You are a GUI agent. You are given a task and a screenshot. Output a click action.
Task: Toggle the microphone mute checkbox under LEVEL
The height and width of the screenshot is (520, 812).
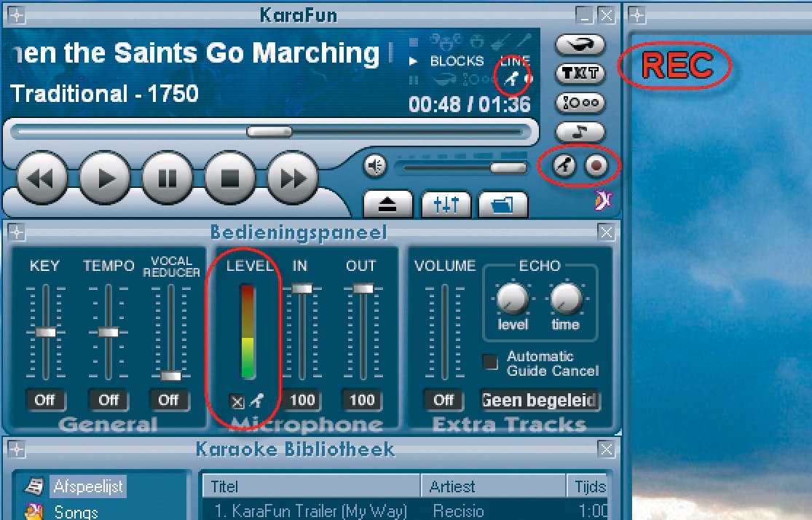pyautogui.click(x=237, y=401)
